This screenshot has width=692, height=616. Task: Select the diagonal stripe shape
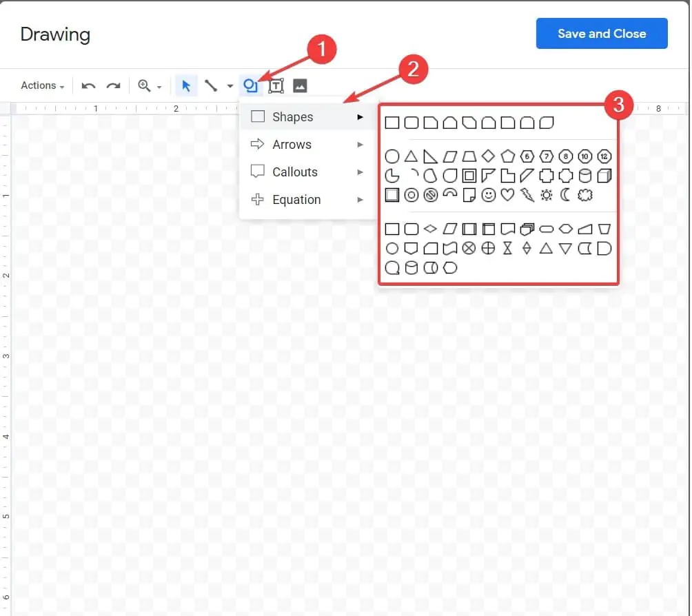(x=527, y=176)
